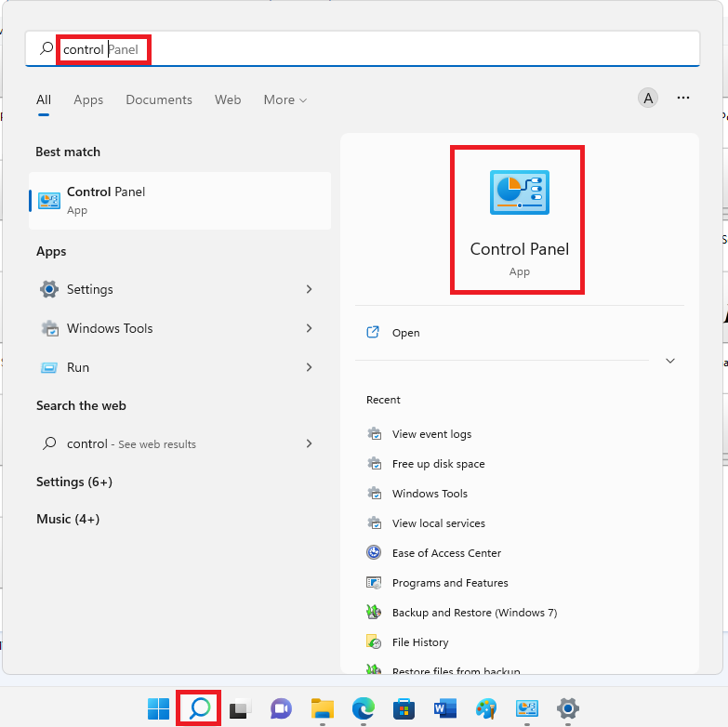The width and height of the screenshot is (728, 727).
Task: Click Control Panel icon on taskbar
Action: coord(527,708)
